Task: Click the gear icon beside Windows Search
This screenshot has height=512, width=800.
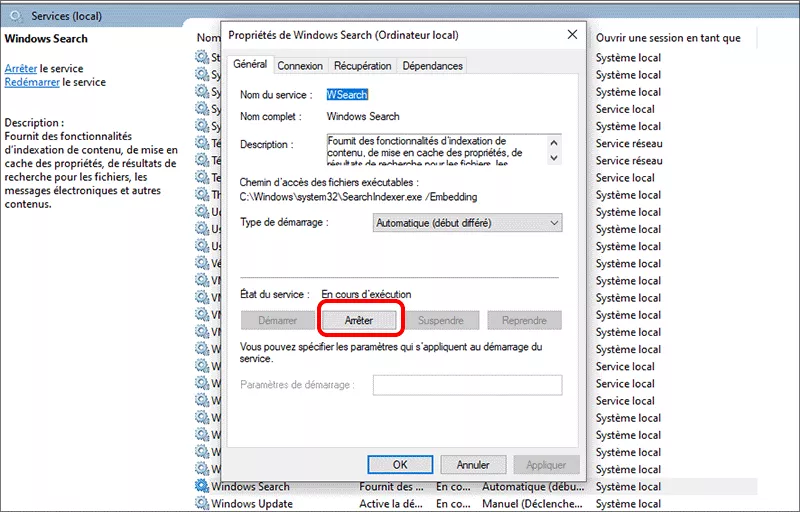Action: 203,487
